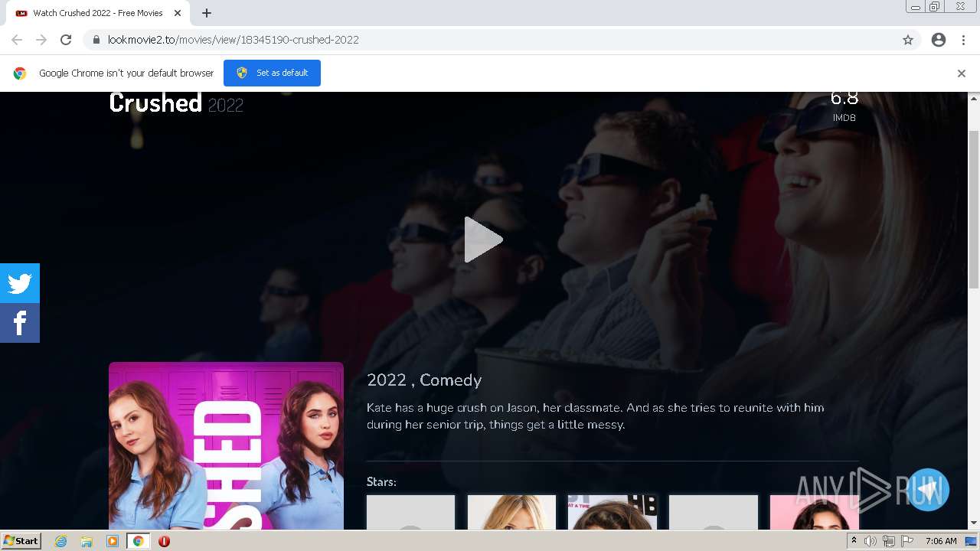Click the 'Stars:' label
The width and height of the screenshot is (980, 551).
[381, 482]
